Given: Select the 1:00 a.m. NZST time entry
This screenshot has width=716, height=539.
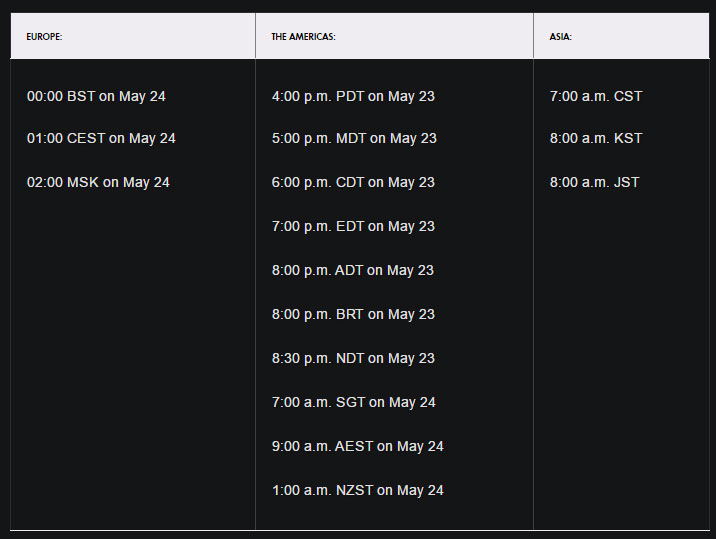Looking at the screenshot, I should tap(357, 491).
